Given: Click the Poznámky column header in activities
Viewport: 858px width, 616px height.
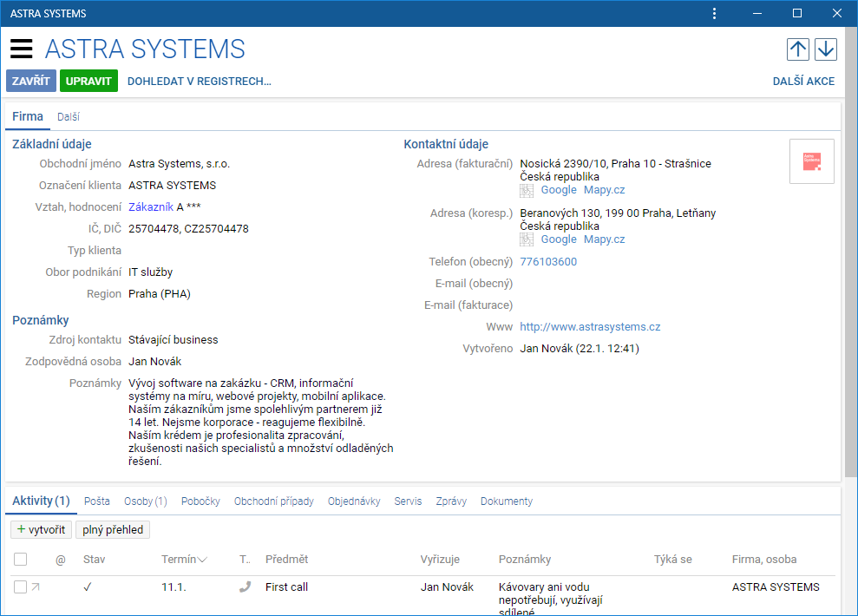Looking at the screenshot, I should pyautogui.click(x=525, y=559).
